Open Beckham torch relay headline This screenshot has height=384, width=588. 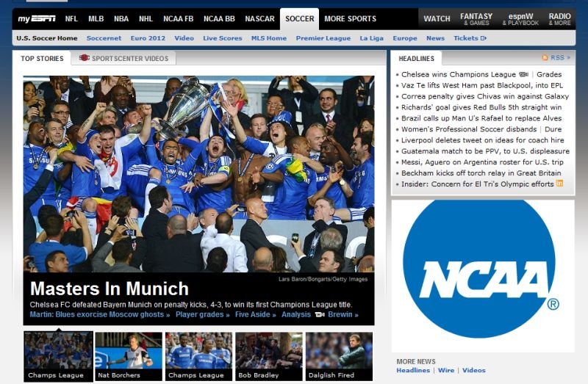tap(481, 173)
